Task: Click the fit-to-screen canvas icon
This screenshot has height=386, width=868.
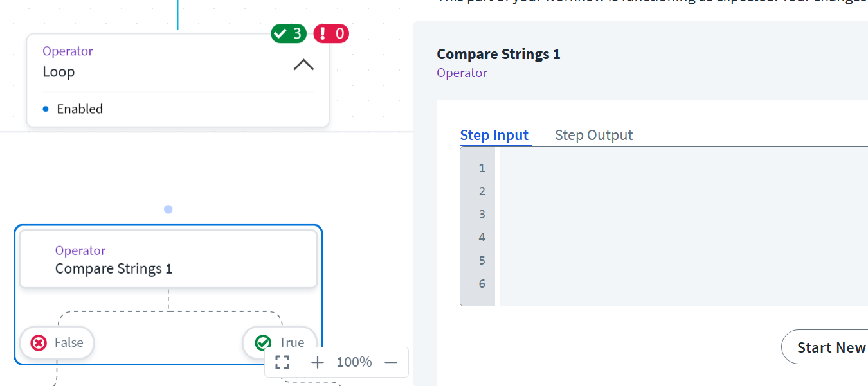Action: (282, 362)
